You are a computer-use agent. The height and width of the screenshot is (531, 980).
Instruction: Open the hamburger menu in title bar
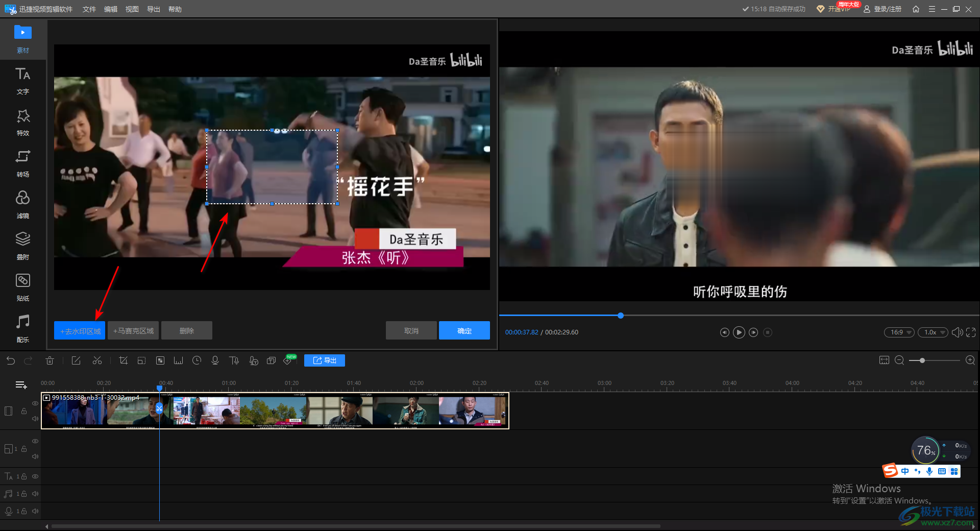[x=932, y=9]
